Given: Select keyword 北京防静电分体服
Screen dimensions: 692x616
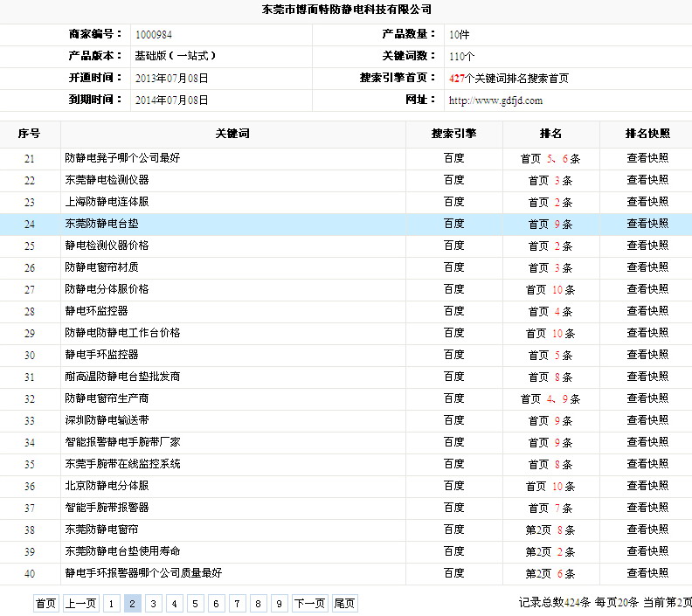Looking at the screenshot, I should (107, 486).
